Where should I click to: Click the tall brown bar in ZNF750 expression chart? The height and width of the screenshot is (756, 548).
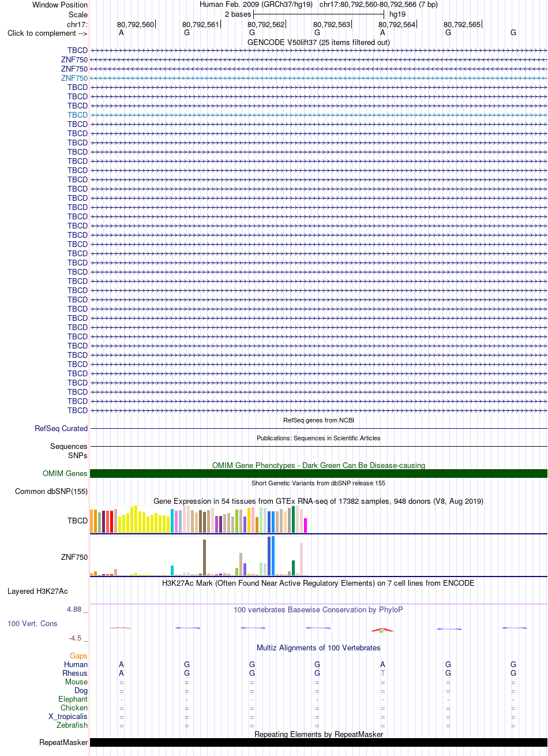(x=204, y=557)
